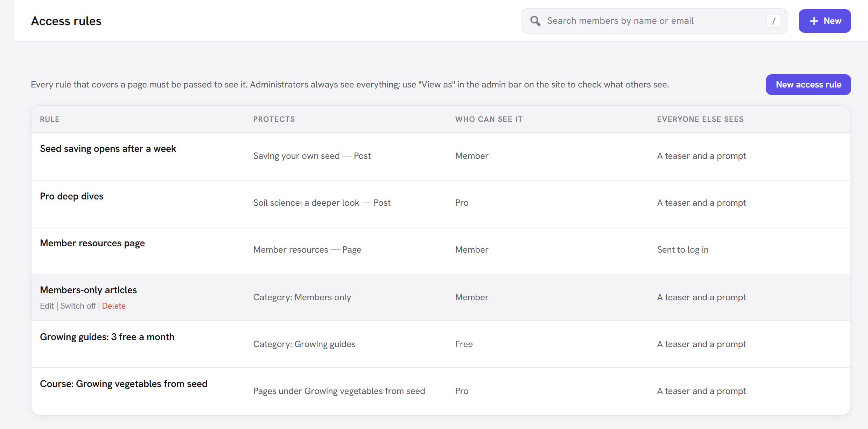Viewport: 868px width, 429px height.
Task: Open the Members-only articles rule title
Action: (88, 290)
